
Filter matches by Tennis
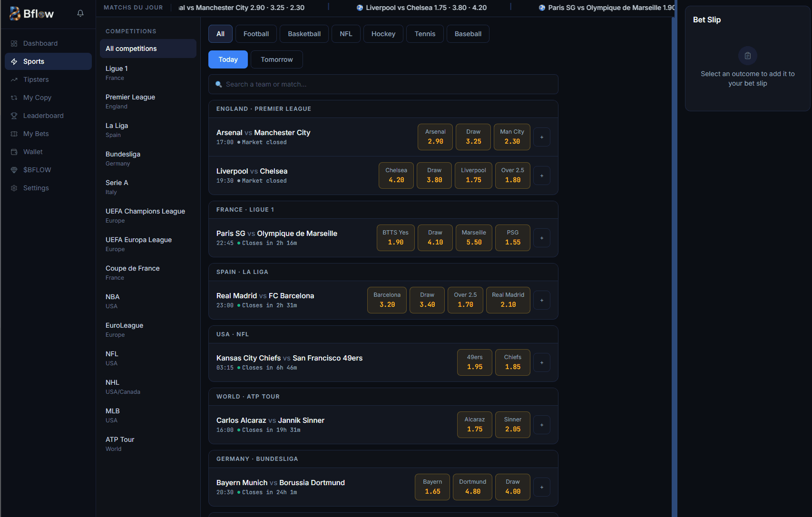(x=425, y=34)
